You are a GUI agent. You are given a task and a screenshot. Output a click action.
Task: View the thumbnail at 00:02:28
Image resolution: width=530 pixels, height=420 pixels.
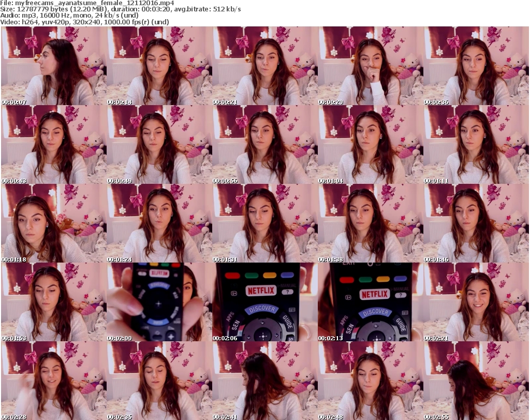tap(54, 381)
